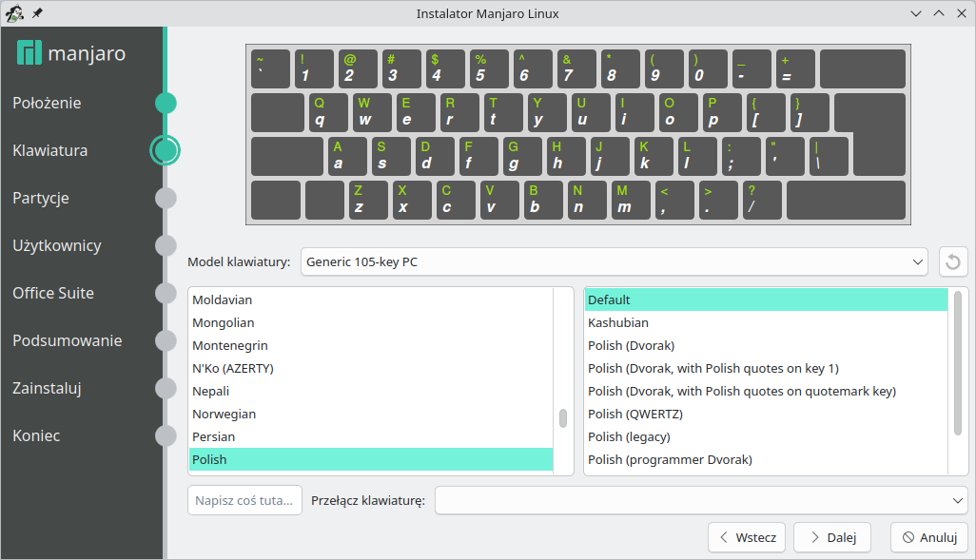Click the installer app icon in title bar
976x560 pixels.
pyautogui.click(x=15, y=13)
